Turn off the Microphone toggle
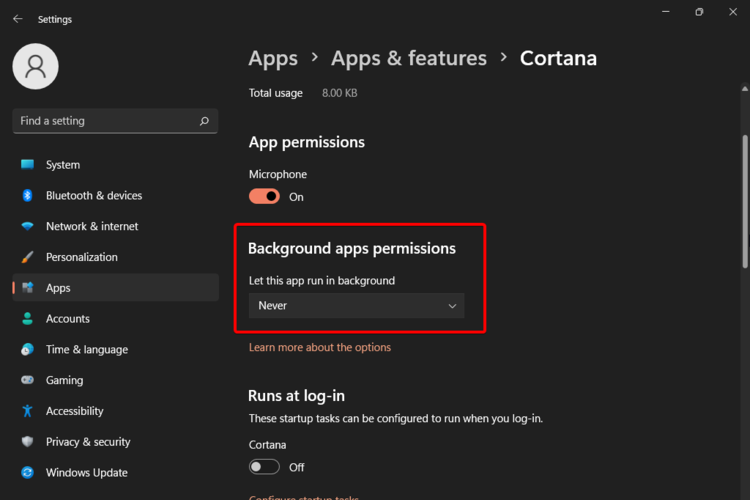750x500 pixels. (x=264, y=196)
